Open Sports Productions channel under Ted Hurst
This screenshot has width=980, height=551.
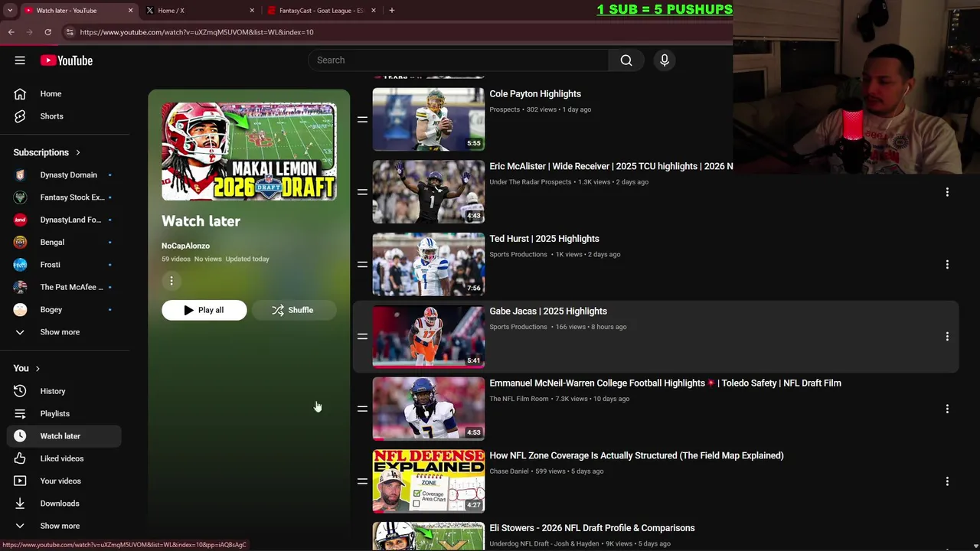[518, 254]
